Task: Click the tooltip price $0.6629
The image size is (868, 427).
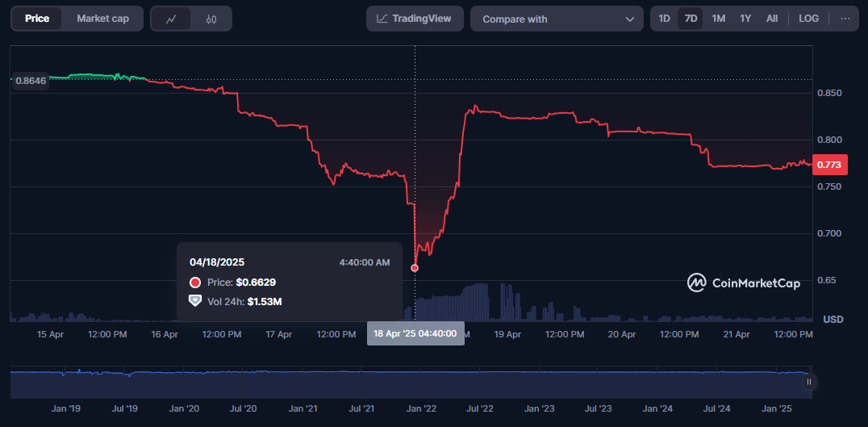Action: coord(256,283)
